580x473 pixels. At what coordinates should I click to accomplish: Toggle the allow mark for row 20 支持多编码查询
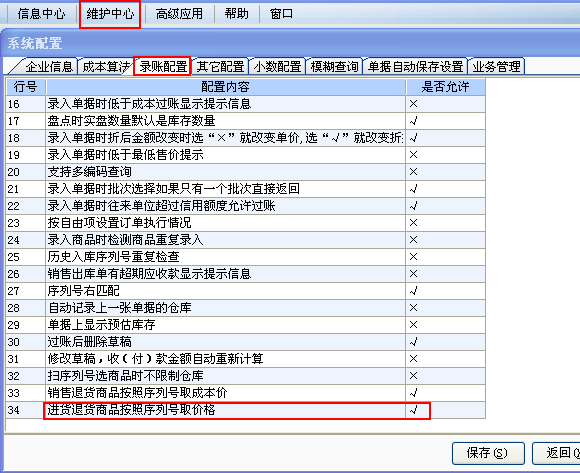(445, 172)
